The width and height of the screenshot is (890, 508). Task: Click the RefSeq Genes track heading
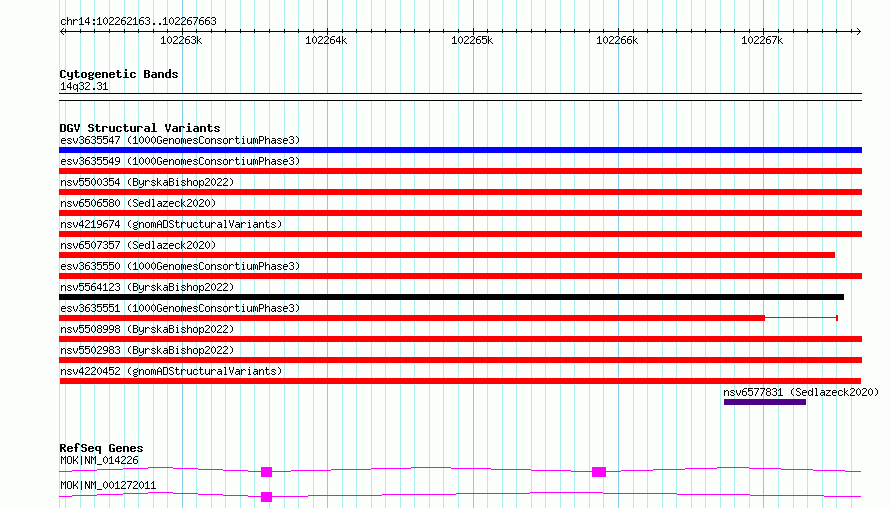[101, 448]
